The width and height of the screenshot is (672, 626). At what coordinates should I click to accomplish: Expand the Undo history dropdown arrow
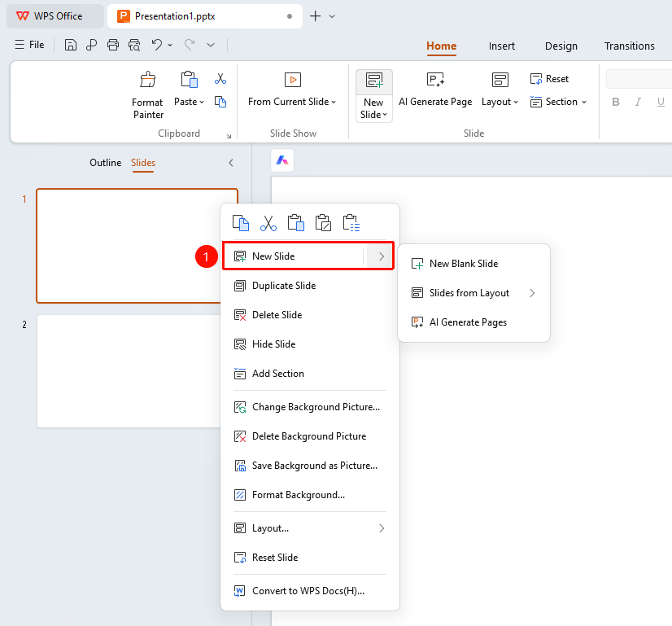coord(170,45)
